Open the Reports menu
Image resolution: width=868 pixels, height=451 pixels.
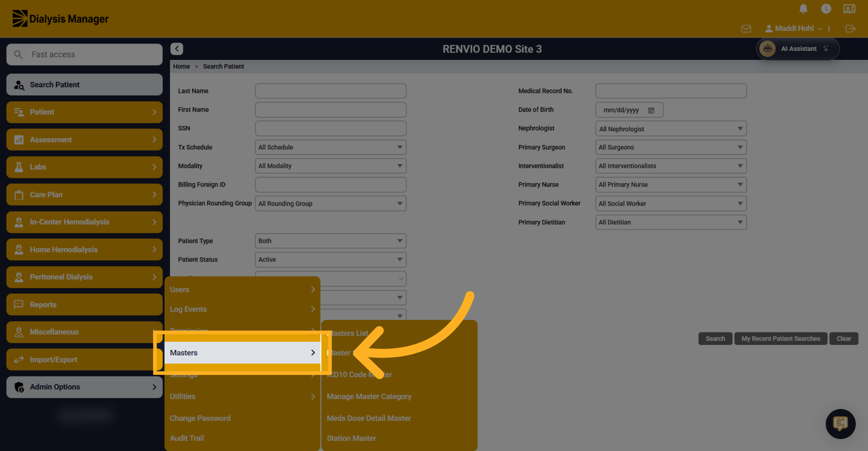84,305
